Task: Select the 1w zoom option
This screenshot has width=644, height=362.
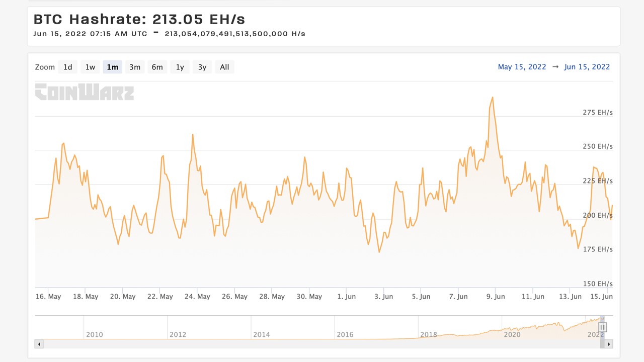Action: tap(90, 67)
